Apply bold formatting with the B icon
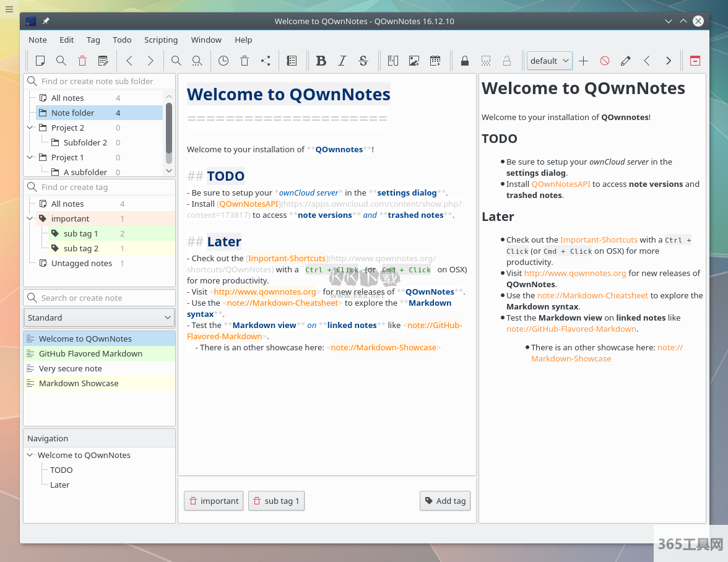The height and width of the screenshot is (562, 728). pos(321,61)
